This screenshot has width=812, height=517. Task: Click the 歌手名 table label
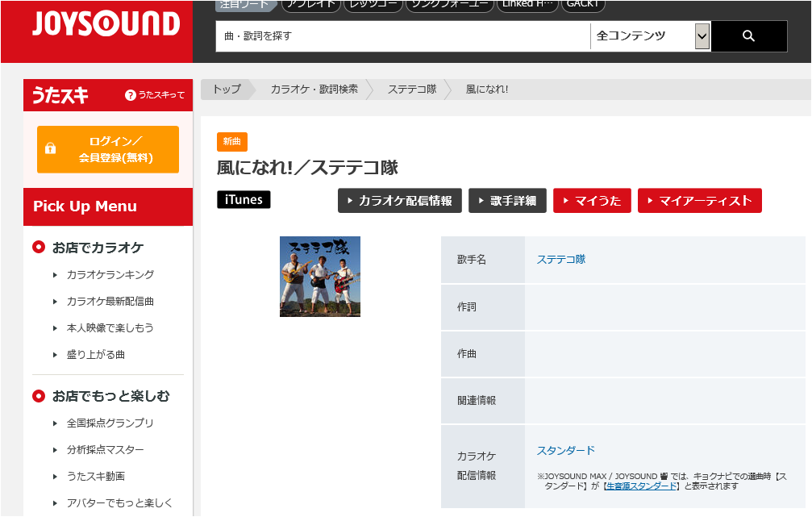[472, 260]
